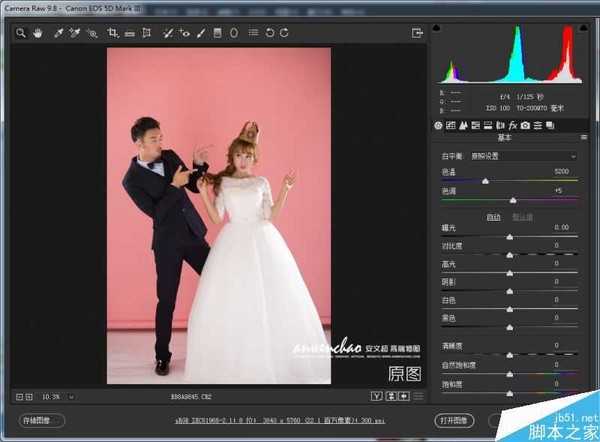600x442 pixels.
Task: Toggle full screen mode icon
Action: point(417,33)
